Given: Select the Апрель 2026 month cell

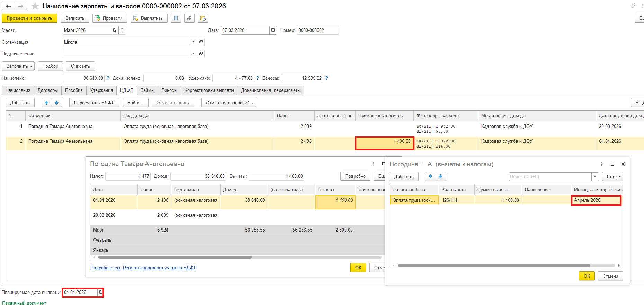Looking at the screenshot, I should pyautogui.click(x=596, y=200).
